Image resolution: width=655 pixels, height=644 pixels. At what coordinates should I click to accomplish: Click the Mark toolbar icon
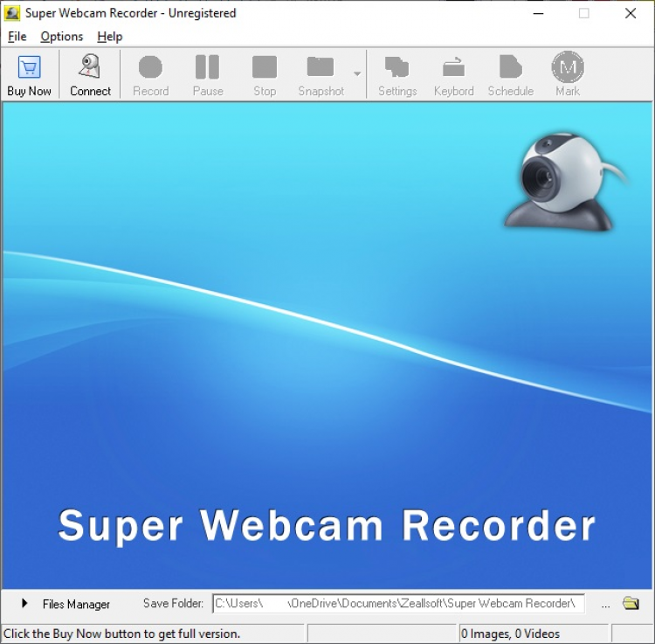click(568, 68)
